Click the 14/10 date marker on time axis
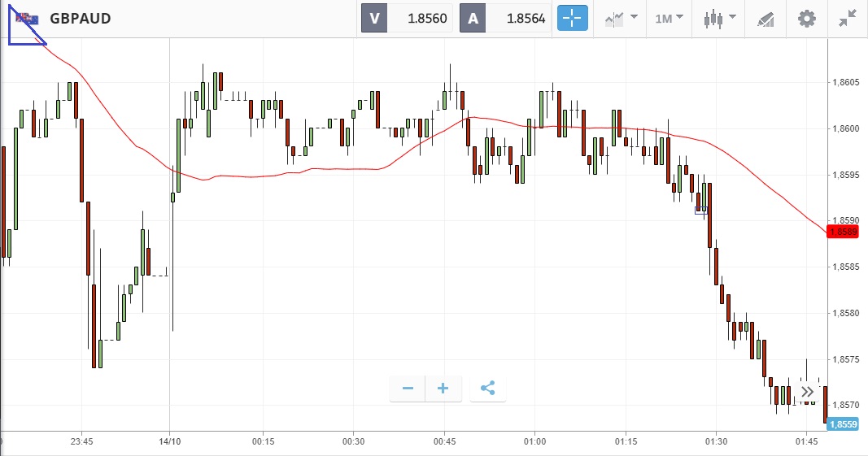868x456 pixels. (x=169, y=442)
